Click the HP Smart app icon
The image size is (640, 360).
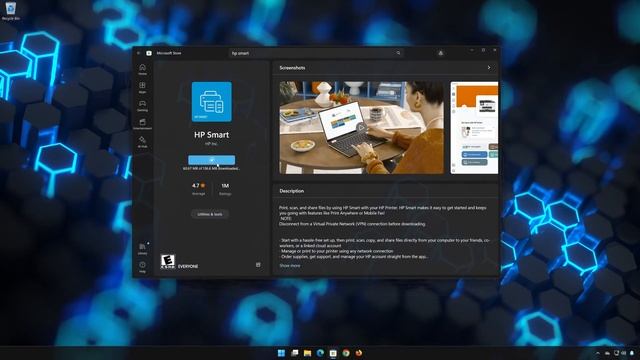(x=211, y=102)
